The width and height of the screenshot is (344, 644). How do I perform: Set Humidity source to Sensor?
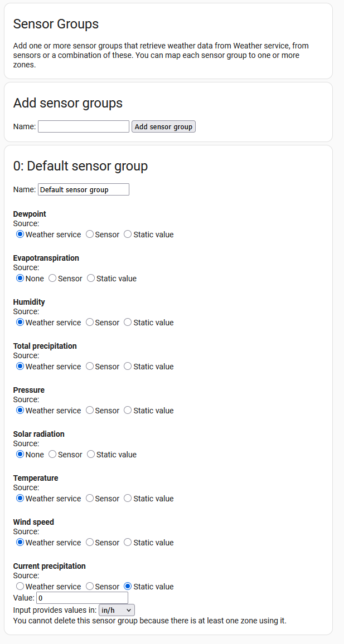click(x=90, y=323)
